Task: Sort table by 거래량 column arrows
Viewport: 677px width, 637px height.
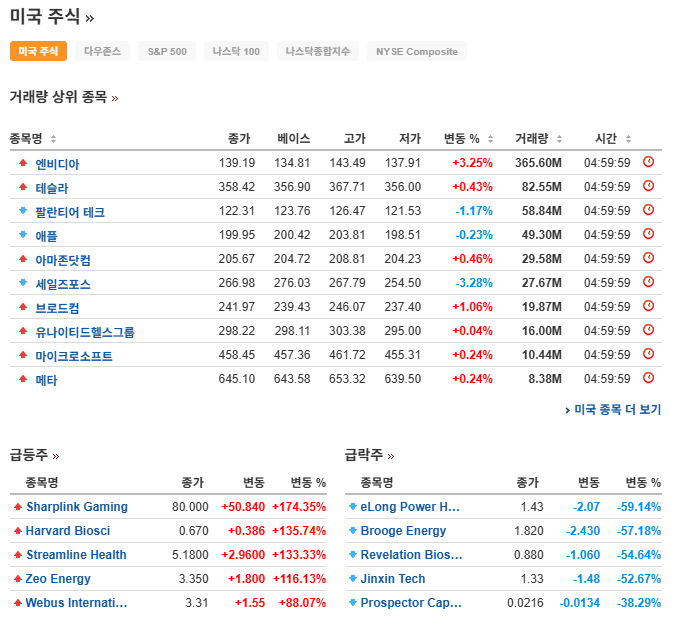Action: coord(560,139)
